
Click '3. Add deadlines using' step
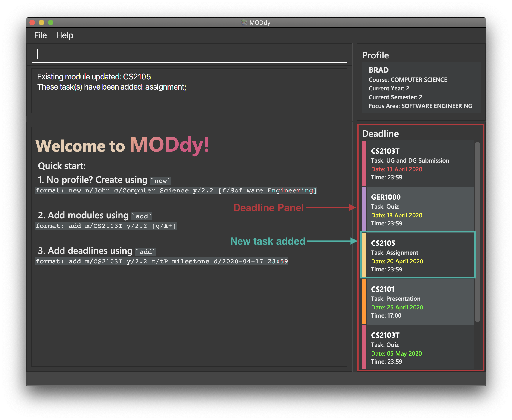pos(85,251)
